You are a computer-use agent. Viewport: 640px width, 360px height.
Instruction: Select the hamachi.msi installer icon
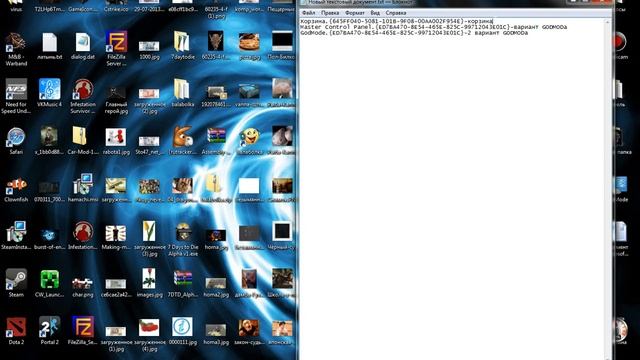click(82, 188)
